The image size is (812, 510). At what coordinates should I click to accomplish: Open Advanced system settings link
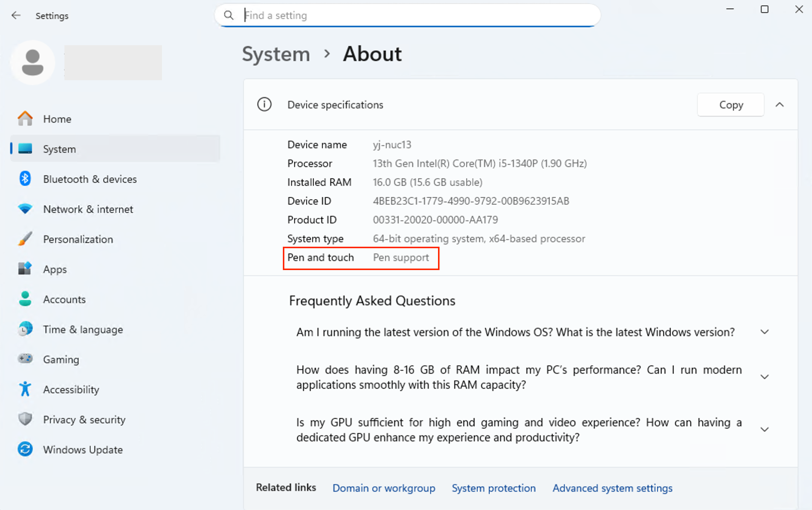click(612, 488)
